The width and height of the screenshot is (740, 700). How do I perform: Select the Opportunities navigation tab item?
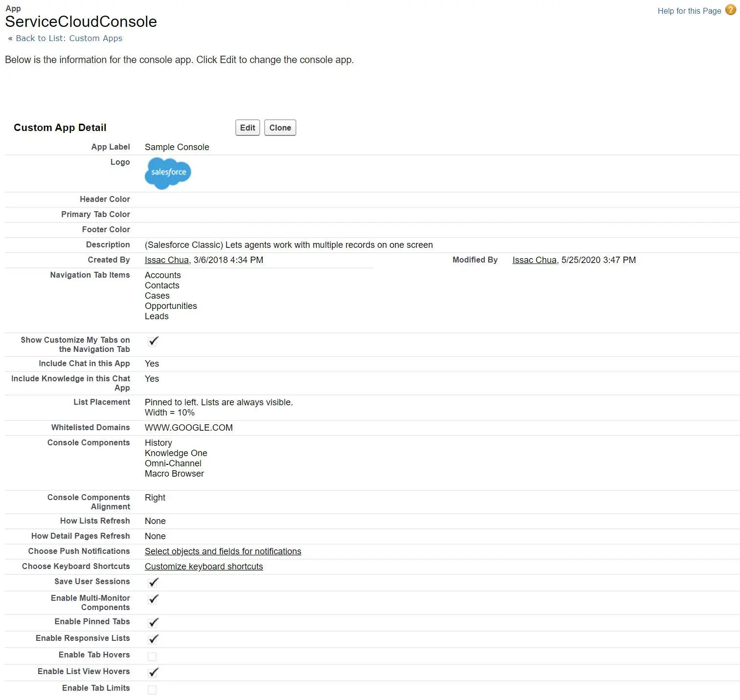click(171, 306)
